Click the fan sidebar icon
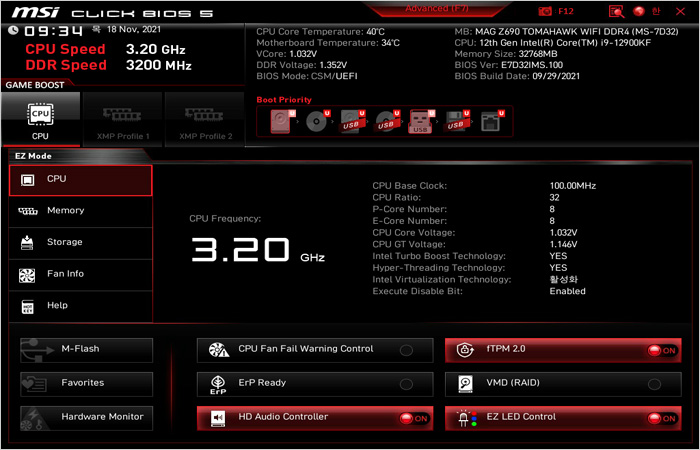Image resolution: width=700 pixels, height=450 pixels. 27,275
